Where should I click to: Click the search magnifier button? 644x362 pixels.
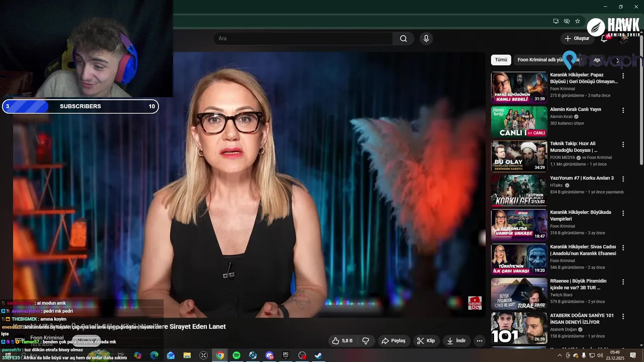point(404,39)
